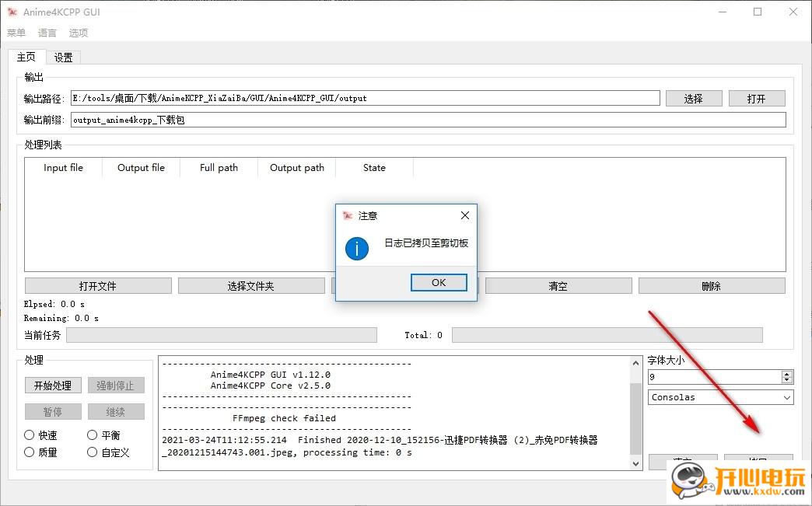Click the 当前任务 progress bar
The image size is (812, 506).
tap(222, 335)
